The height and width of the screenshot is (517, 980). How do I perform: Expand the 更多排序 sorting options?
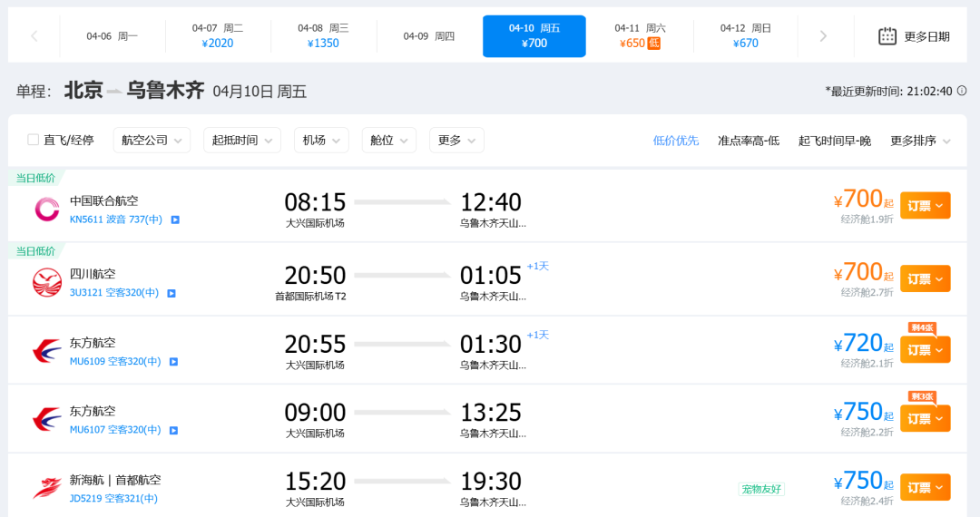point(920,141)
